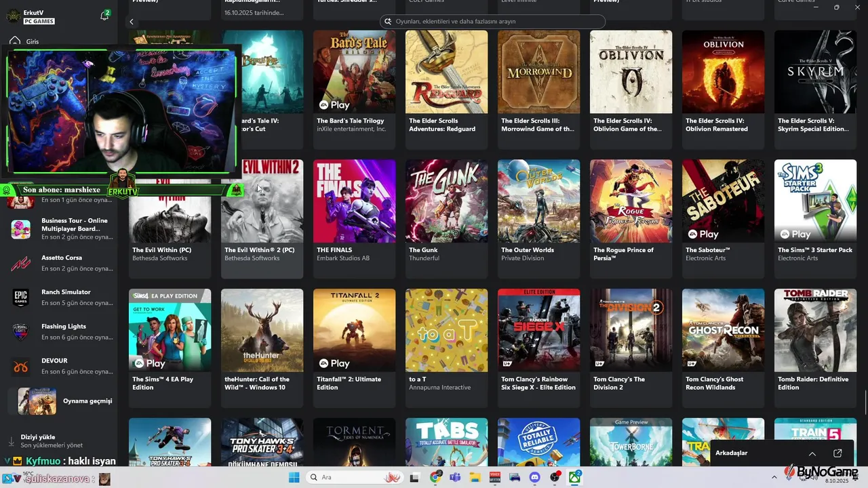The image size is (868, 488).
Task: Open the Xbox app taskbar icon
Action: point(575,477)
